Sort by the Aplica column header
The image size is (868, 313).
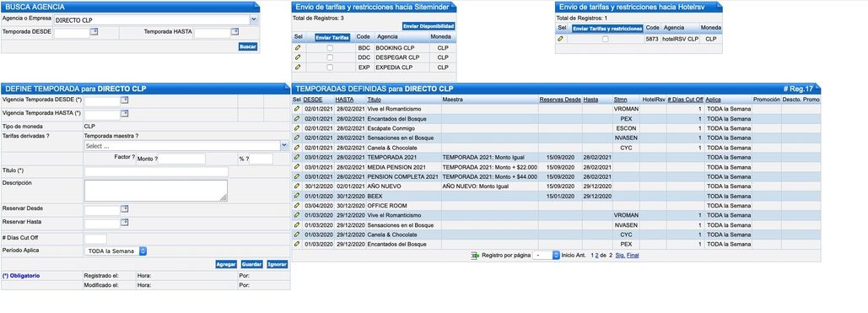tap(713, 100)
